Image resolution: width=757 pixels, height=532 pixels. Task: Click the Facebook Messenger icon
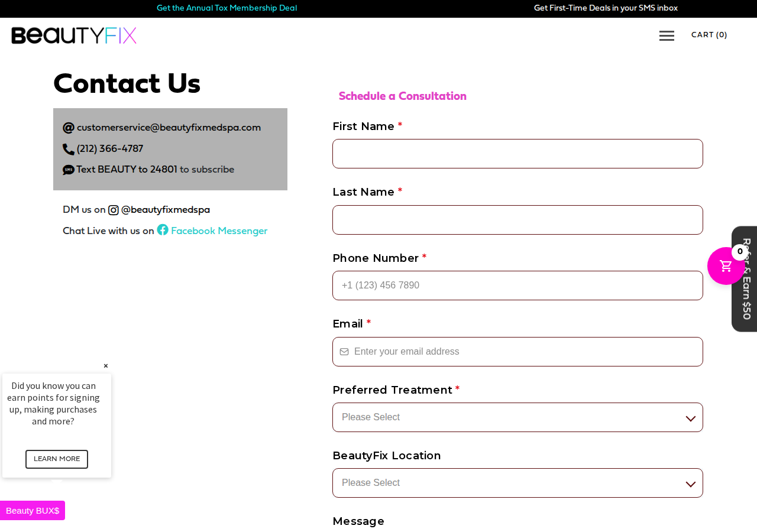coord(163,230)
